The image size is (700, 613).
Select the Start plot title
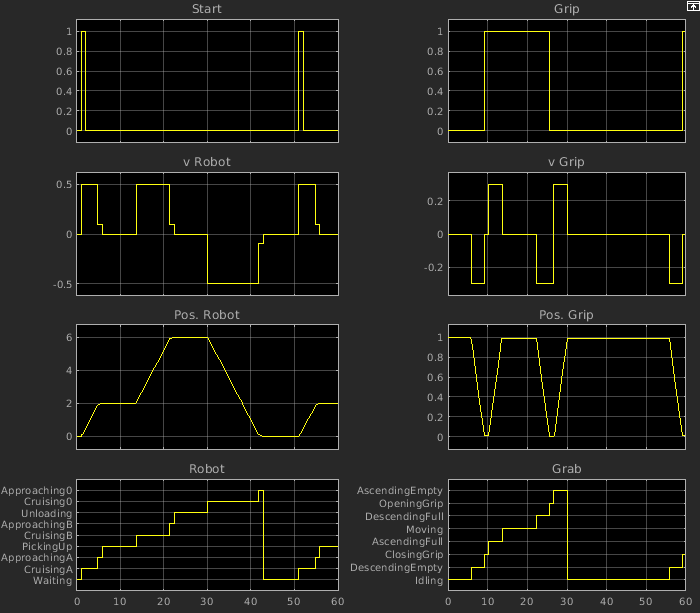click(x=207, y=11)
